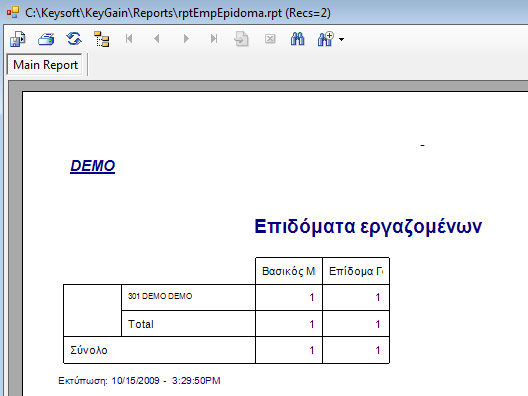Click the Close Current View icon

click(270, 39)
